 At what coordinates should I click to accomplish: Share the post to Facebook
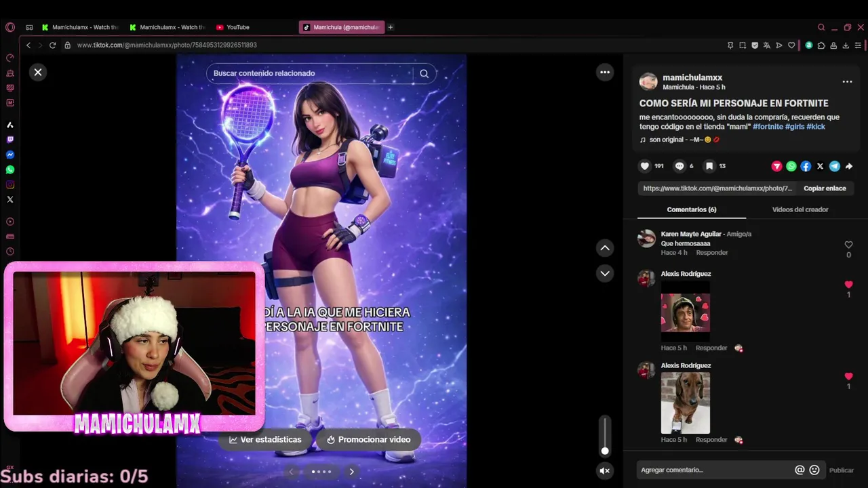(806, 166)
